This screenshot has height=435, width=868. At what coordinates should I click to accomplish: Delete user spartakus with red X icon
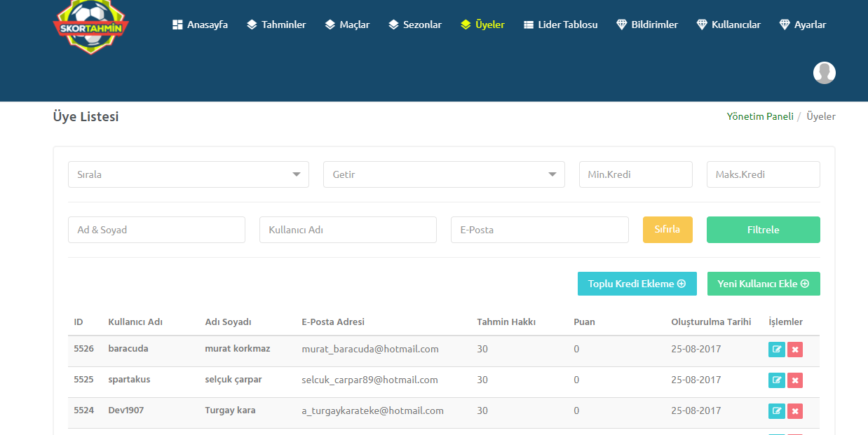795,380
